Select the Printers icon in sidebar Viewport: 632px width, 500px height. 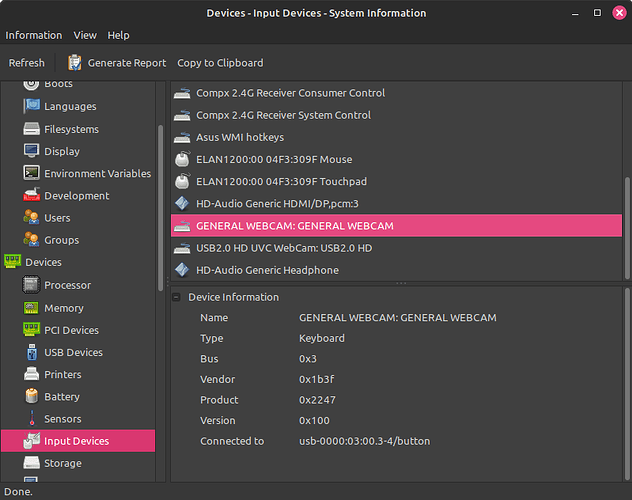click(x=31, y=374)
